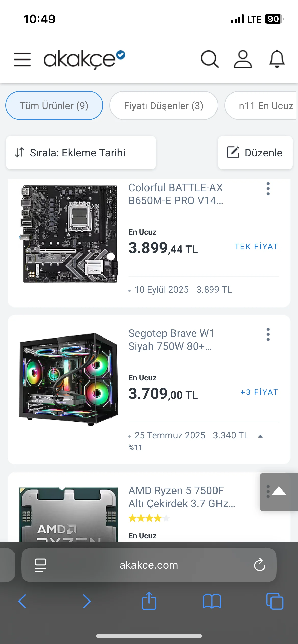
Task: Open options for Segotep Brave W1
Action: [268, 334]
